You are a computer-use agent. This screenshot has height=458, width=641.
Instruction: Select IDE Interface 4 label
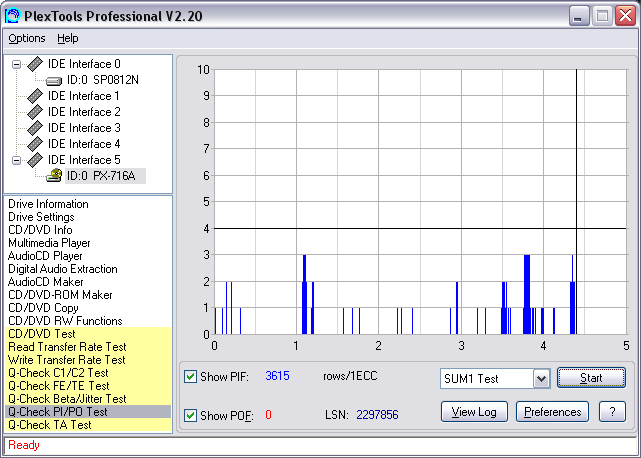coord(84,144)
